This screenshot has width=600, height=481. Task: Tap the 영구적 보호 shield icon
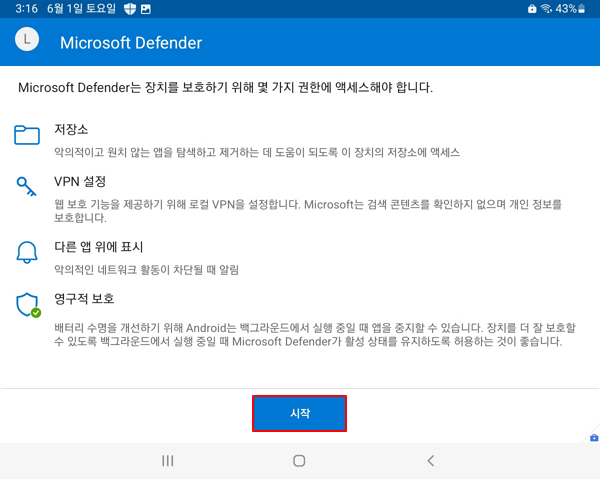28,305
